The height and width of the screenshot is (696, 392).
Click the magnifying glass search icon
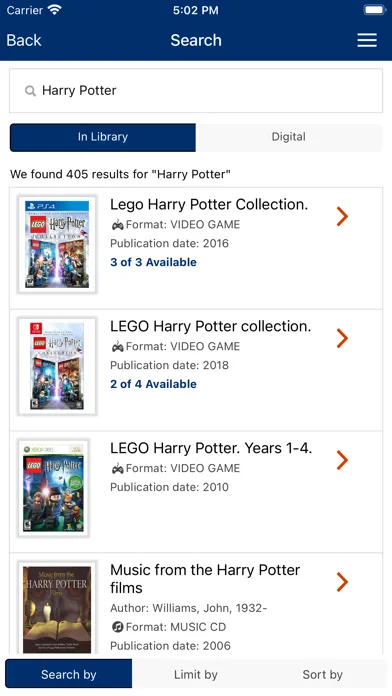[x=30, y=91]
